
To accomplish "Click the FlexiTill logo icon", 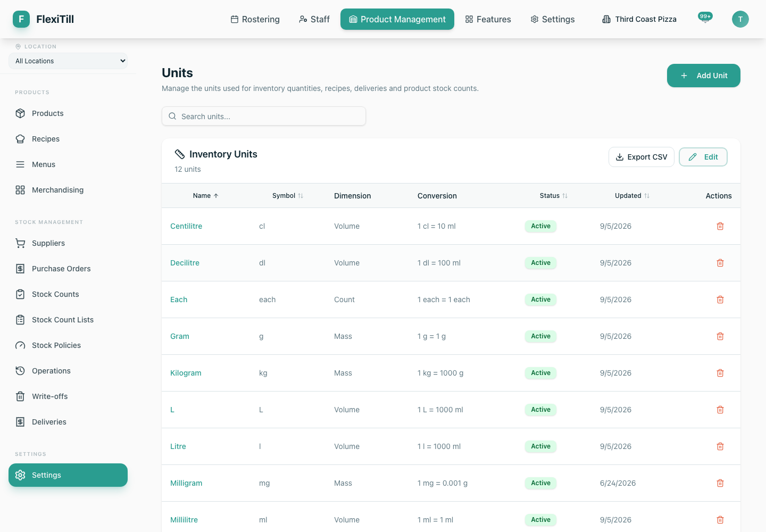I will tap(21, 19).
